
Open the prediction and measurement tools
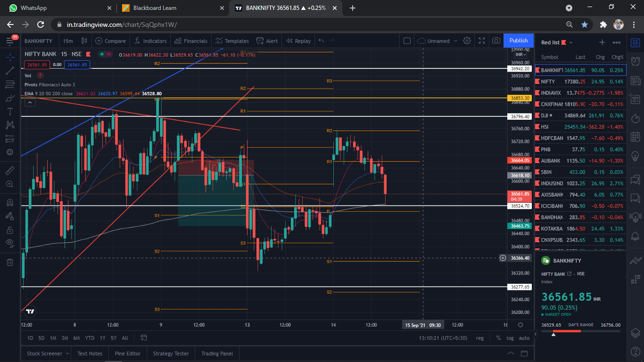tap(10, 139)
